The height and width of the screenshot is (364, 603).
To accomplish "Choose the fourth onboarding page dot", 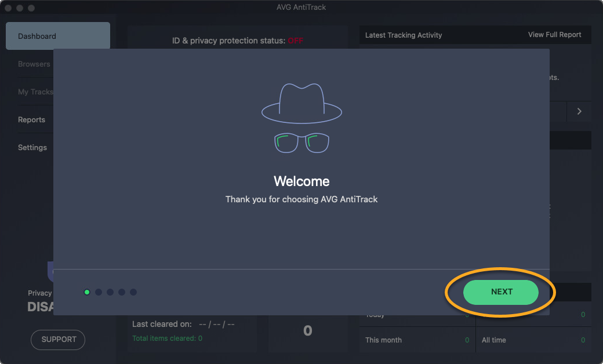I will tap(122, 292).
